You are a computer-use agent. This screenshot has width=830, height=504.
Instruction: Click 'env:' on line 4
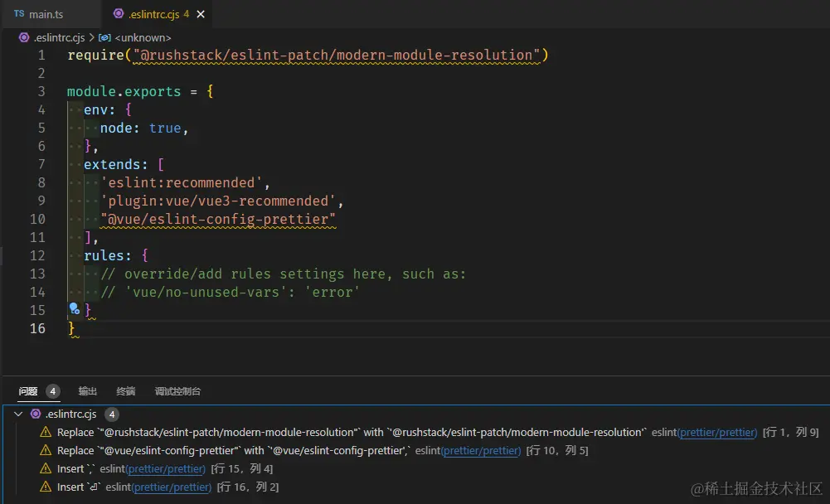(100, 109)
